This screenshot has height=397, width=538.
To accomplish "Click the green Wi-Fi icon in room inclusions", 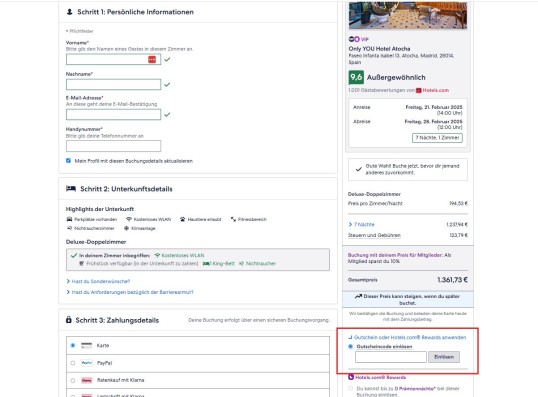I will tap(157, 255).
